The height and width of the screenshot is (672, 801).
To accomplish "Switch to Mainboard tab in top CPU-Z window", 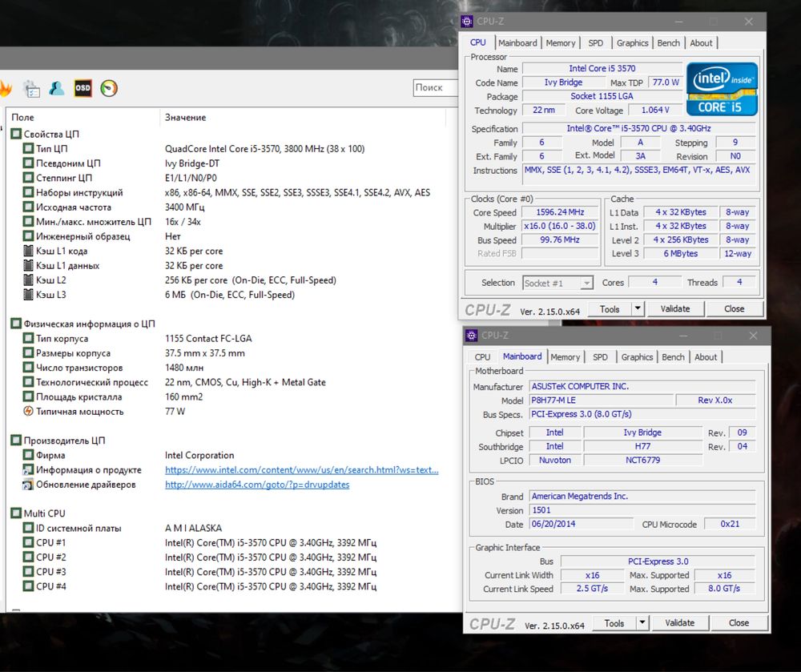I will pyautogui.click(x=517, y=43).
